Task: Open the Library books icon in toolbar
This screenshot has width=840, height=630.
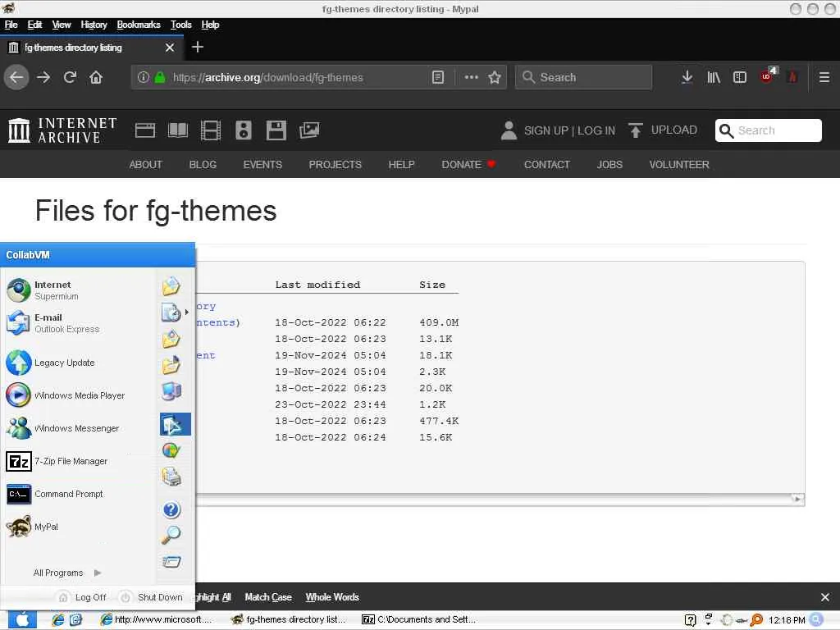Action: click(x=713, y=77)
